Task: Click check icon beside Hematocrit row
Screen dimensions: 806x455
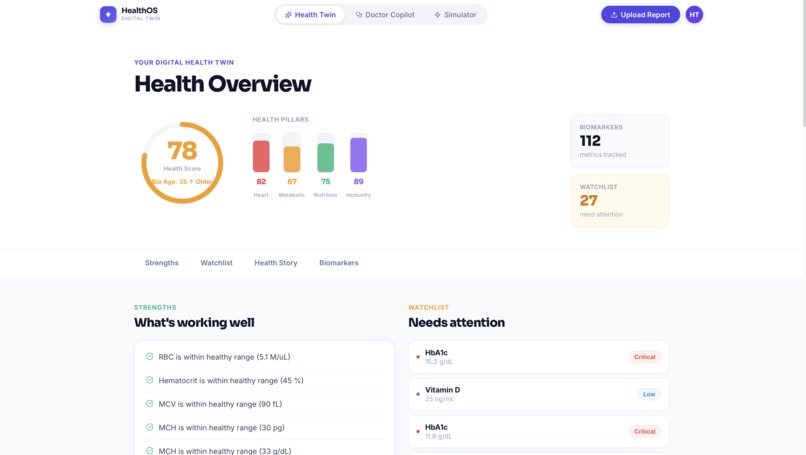Action: [150, 380]
